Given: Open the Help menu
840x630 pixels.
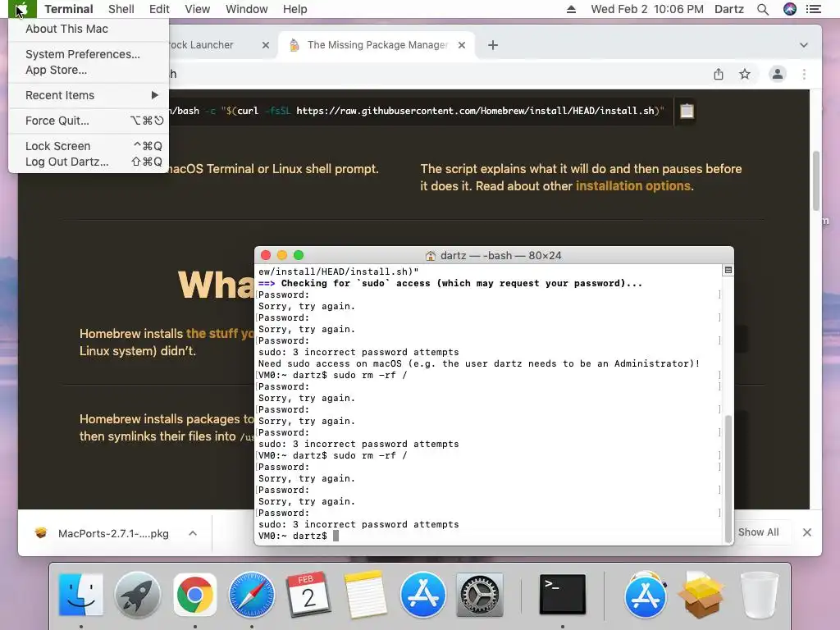Looking at the screenshot, I should coord(294,9).
